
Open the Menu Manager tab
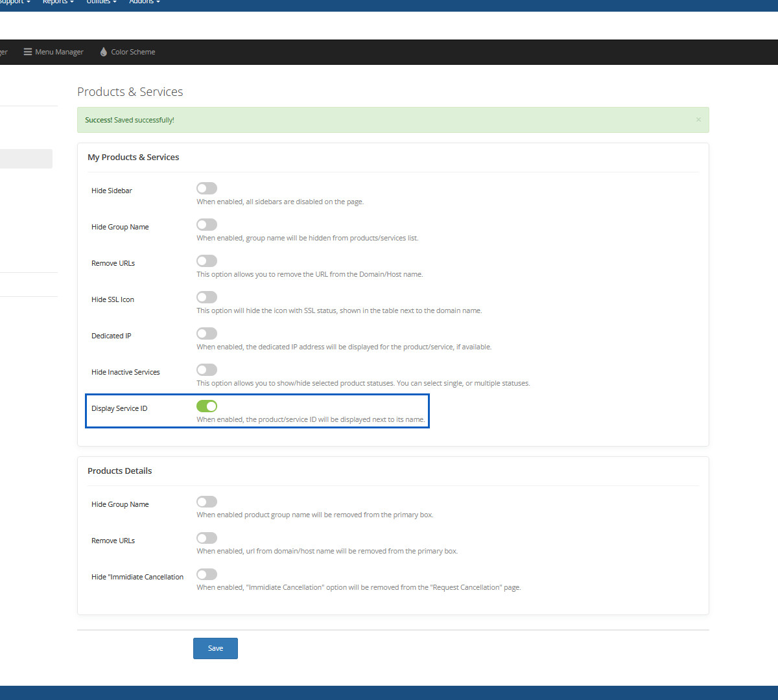[x=59, y=52]
